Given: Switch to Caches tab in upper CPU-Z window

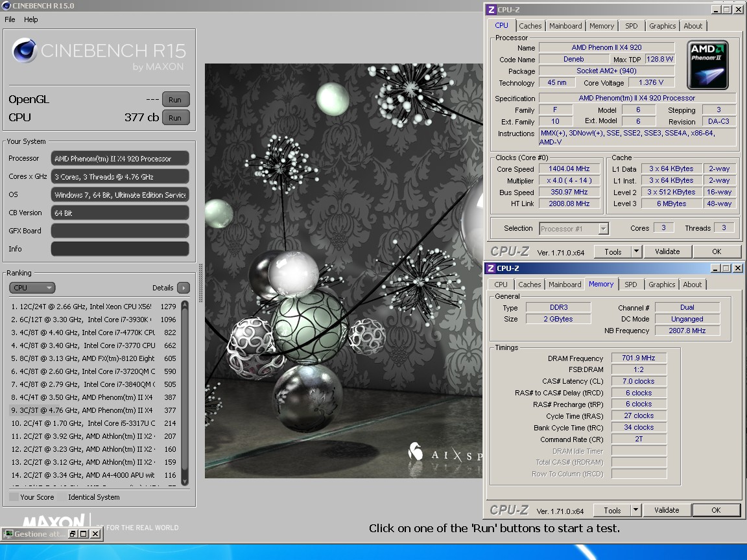Looking at the screenshot, I should coord(530,26).
